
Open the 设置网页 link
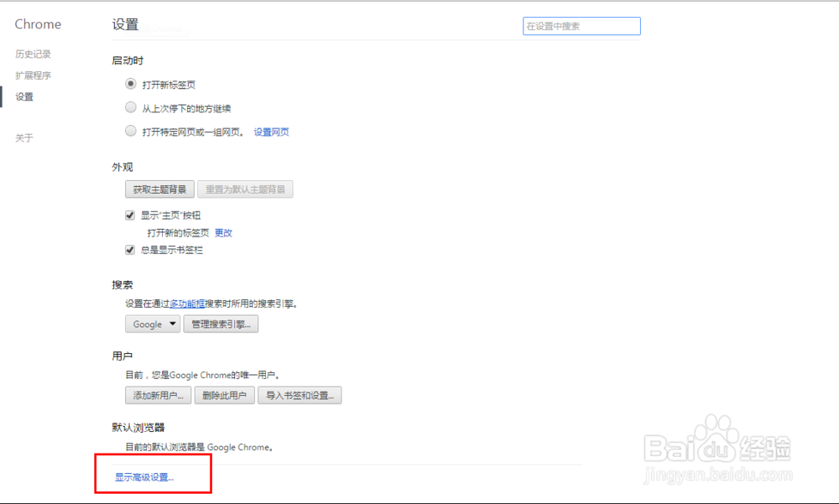pyautogui.click(x=271, y=132)
